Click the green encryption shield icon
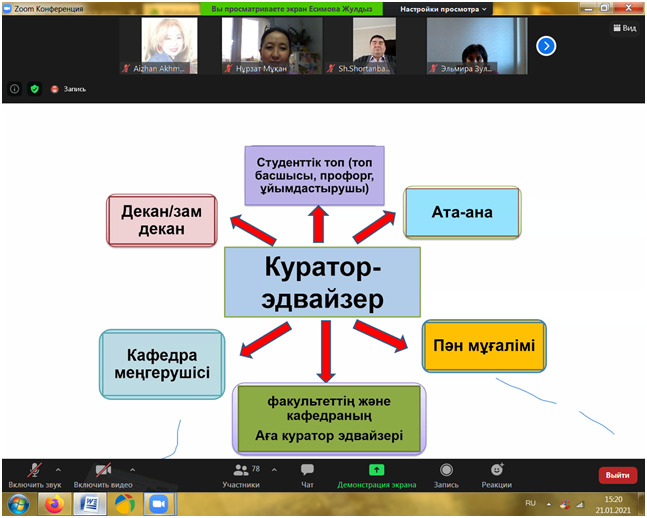 35,88
